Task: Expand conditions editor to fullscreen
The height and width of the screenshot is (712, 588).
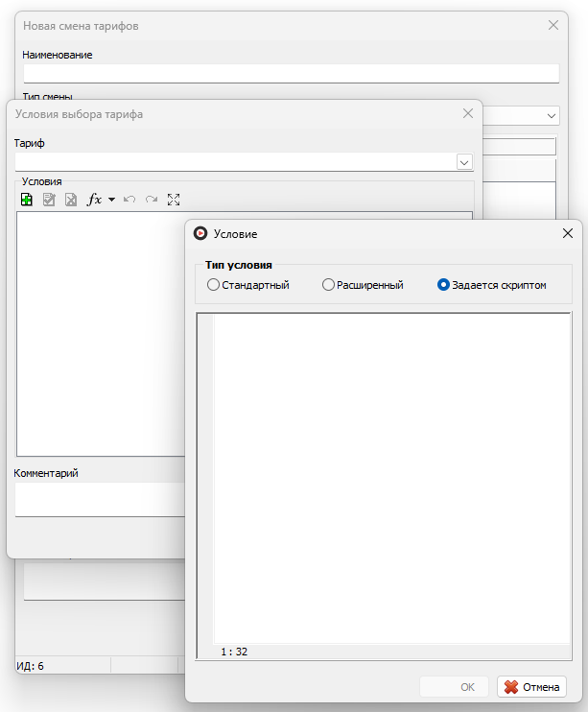Action: [174, 200]
